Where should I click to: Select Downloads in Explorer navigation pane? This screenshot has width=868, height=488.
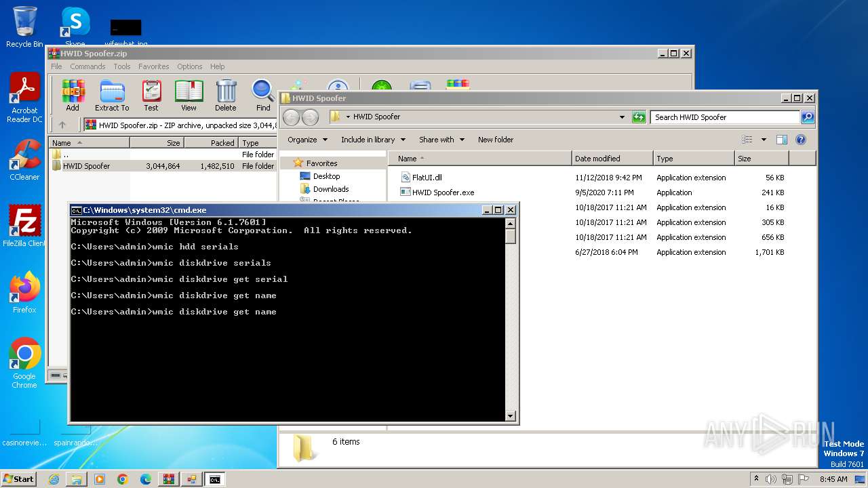[x=331, y=189]
